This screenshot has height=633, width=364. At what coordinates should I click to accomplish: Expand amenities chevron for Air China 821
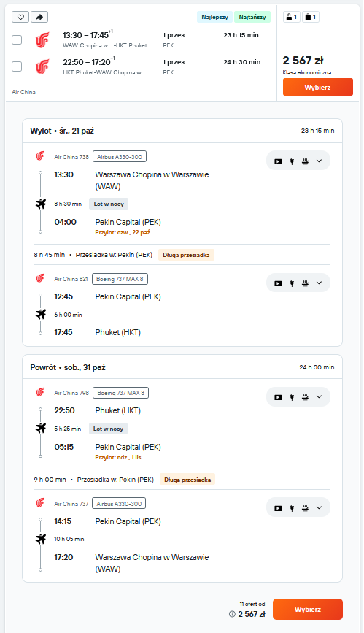point(319,283)
